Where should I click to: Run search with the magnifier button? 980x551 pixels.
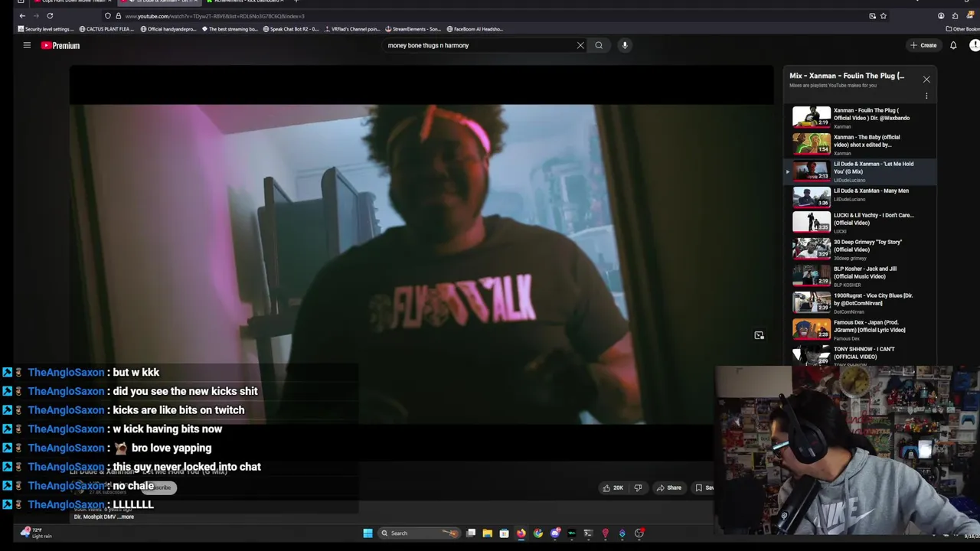pos(599,45)
